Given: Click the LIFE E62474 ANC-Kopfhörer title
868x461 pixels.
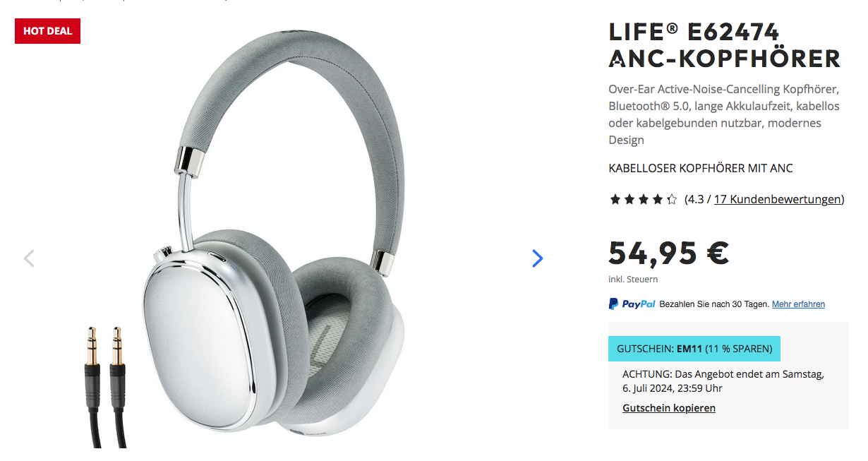Looking at the screenshot, I should (725, 44).
